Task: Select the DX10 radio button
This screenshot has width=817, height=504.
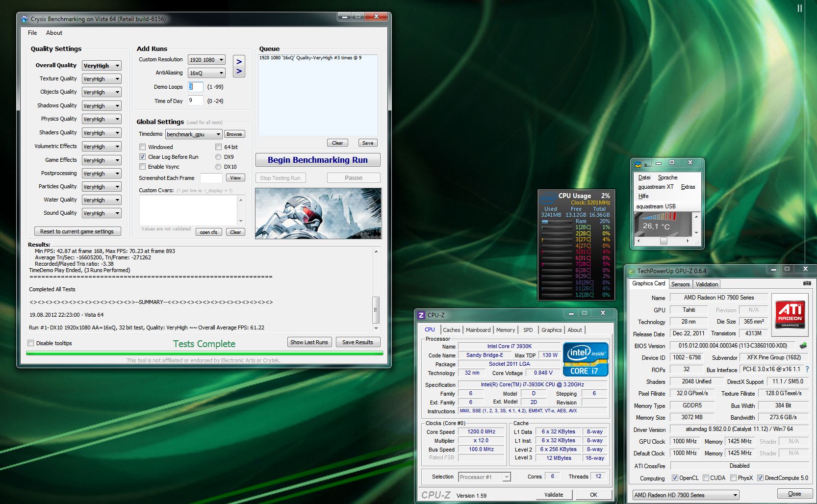Action: click(x=218, y=167)
